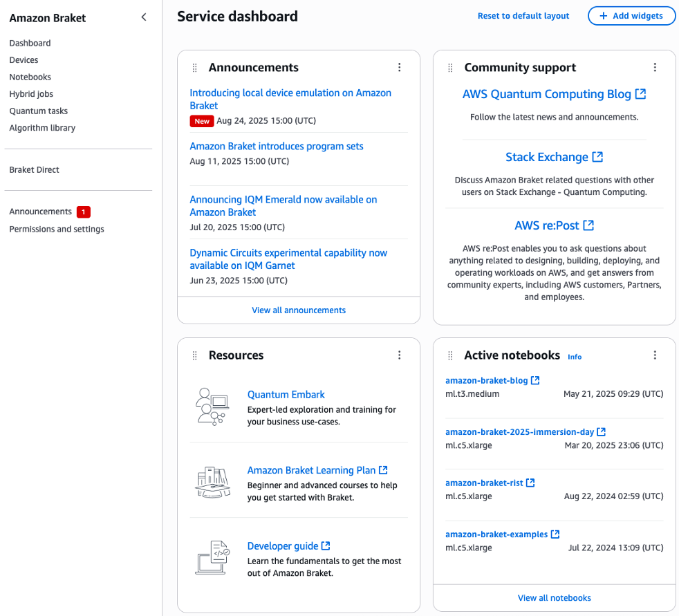
Task: Open Community support widget three-dot menu
Action: click(x=655, y=67)
